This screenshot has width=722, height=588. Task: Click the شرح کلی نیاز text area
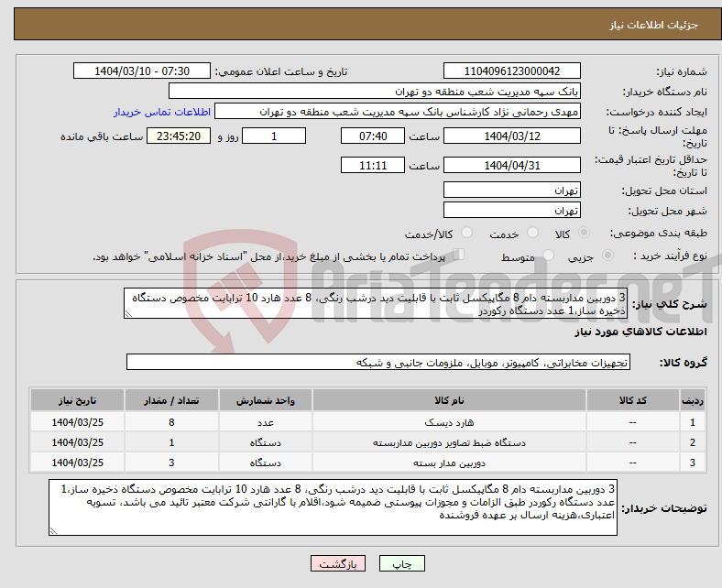[x=376, y=303]
